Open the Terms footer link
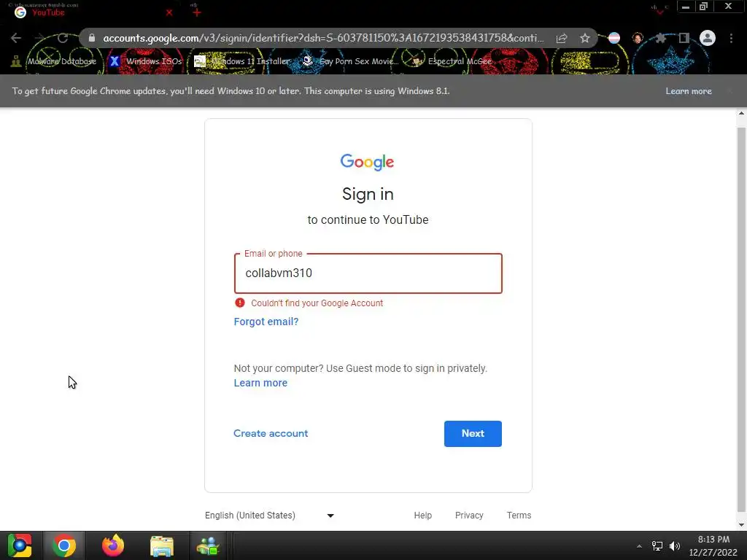This screenshot has width=747, height=560. pos(519,516)
